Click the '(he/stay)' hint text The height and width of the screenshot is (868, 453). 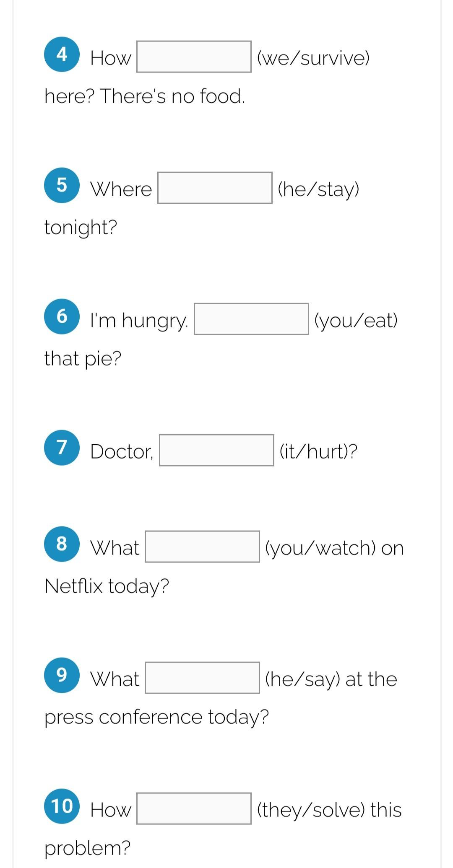[x=319, y=189]
